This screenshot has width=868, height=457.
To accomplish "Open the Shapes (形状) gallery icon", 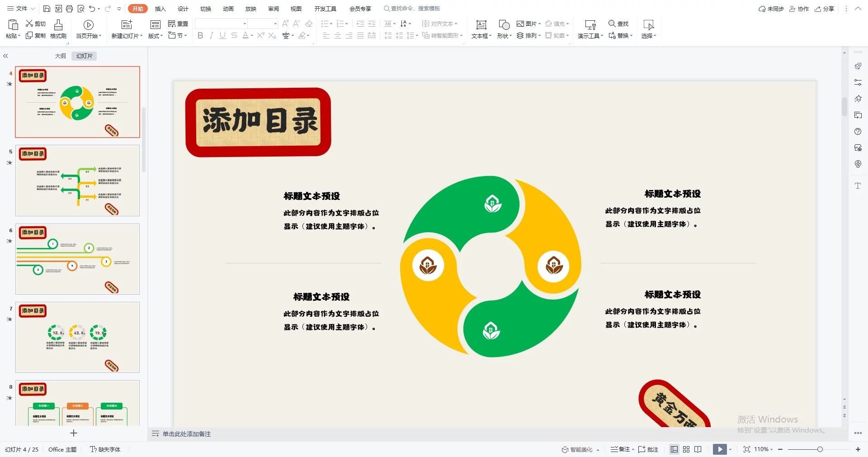I will pos(504,25).
